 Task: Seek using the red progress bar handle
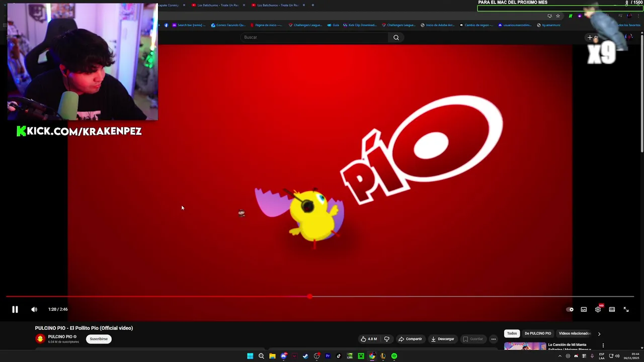tap(309, 297)
